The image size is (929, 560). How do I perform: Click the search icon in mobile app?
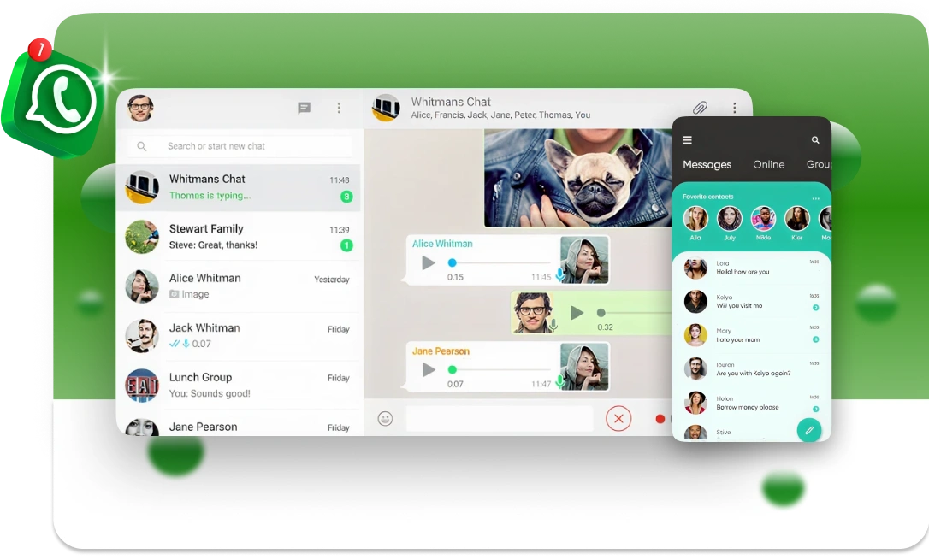pyautogui.click(x=815, y=139)
